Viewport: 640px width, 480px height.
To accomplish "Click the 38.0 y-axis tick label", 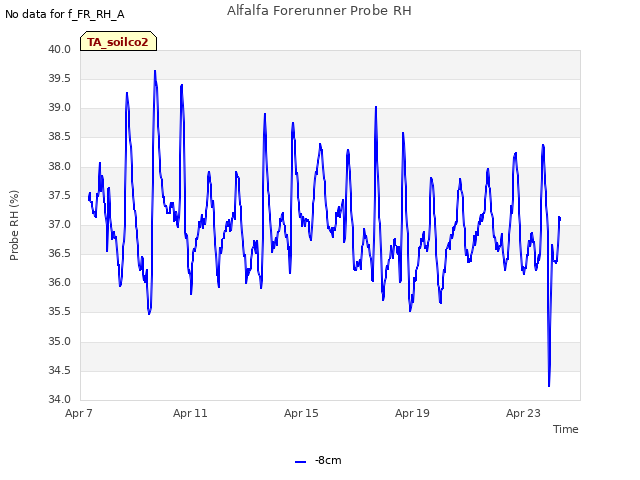I will pyautogui.click(x=60, y=167).
